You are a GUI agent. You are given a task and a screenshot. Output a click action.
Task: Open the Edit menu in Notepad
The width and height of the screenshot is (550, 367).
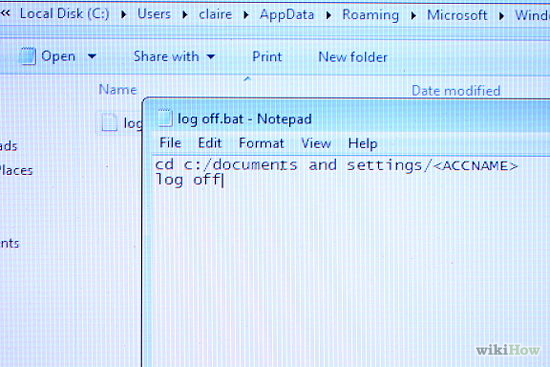pos(210,143)
